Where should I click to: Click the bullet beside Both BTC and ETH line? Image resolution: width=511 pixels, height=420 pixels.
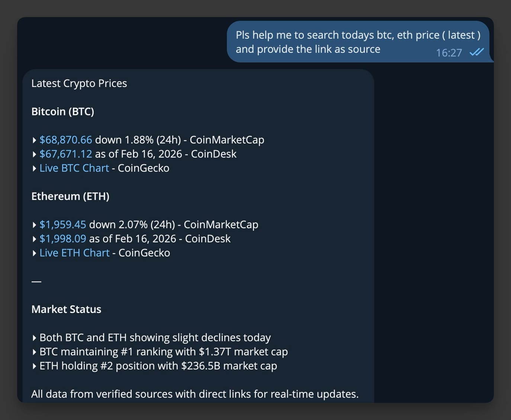click(35, 338)
